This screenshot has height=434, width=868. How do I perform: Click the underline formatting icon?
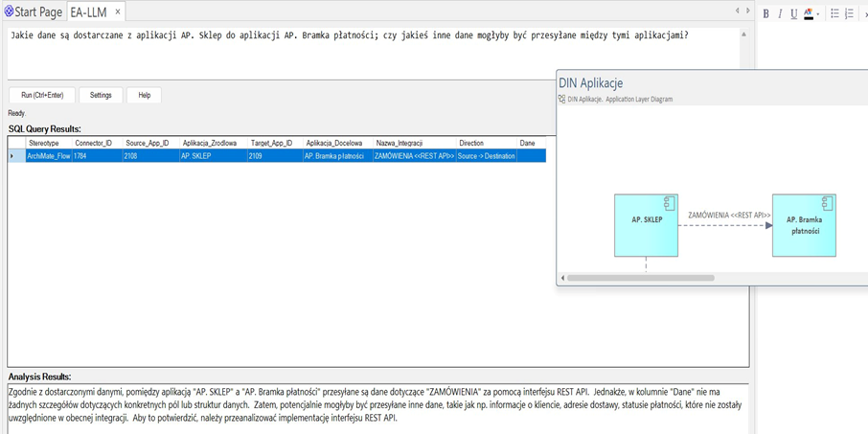pyautogui.click(x=793, y=14)
